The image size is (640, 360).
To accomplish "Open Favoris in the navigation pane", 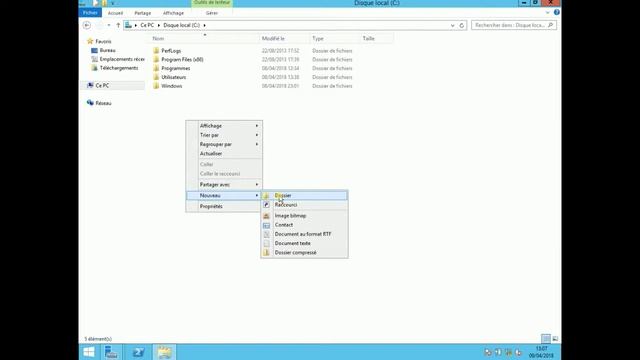I will (103, 42).
